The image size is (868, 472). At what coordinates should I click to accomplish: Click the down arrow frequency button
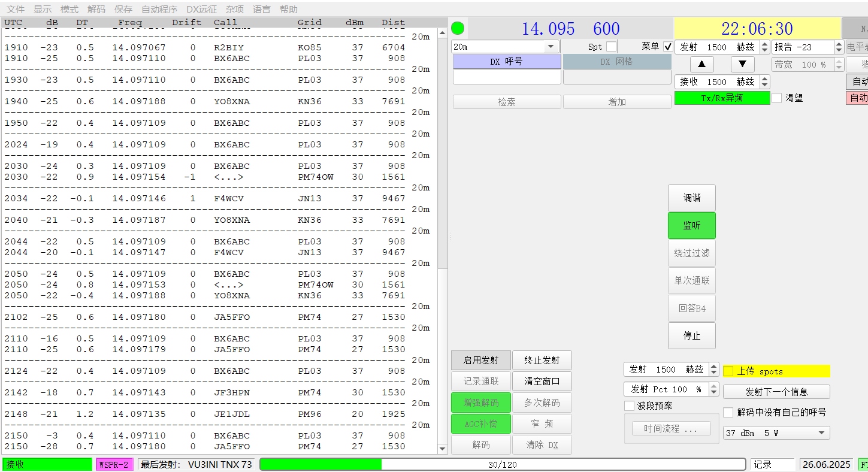coord(742,64)
